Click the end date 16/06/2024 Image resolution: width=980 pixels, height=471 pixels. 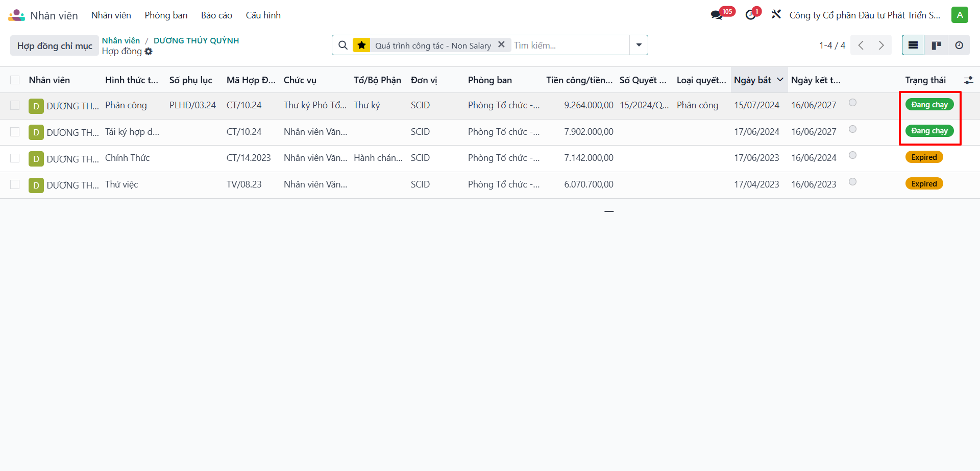(x=814, y=158)
